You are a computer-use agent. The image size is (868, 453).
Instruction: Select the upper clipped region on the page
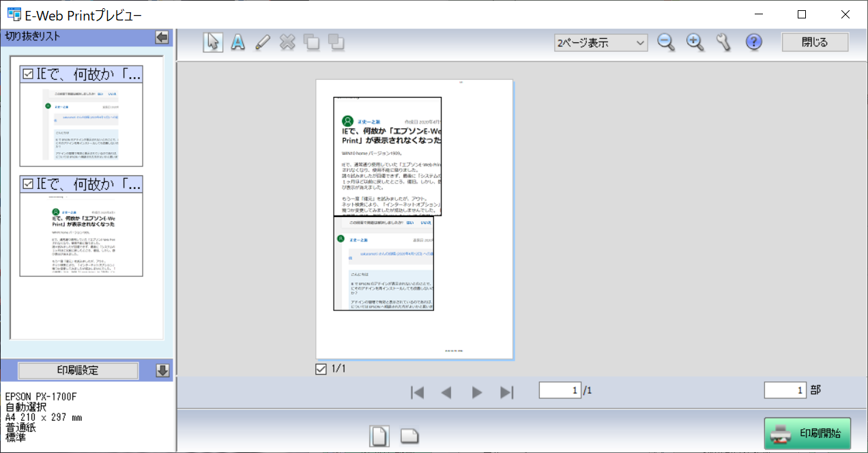387,156
